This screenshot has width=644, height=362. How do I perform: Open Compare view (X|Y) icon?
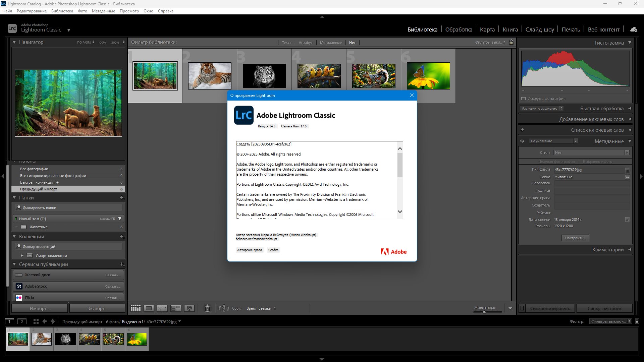coord(162,308)
